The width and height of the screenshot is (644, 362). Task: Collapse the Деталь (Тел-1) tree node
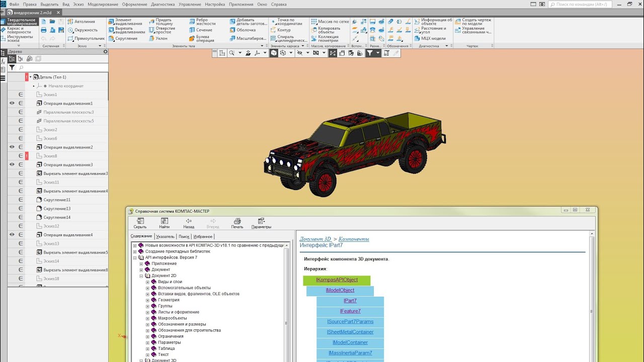click(x=30, y=77)
